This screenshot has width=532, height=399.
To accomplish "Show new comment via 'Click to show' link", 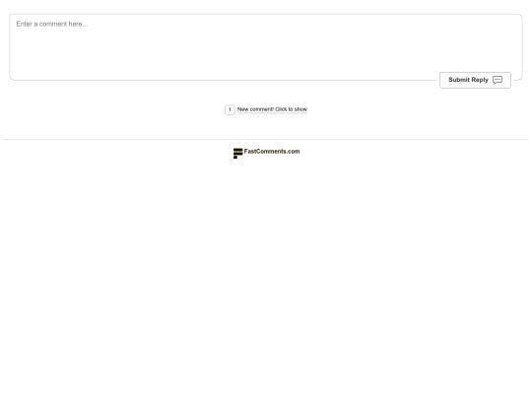I will coord(272,109).
